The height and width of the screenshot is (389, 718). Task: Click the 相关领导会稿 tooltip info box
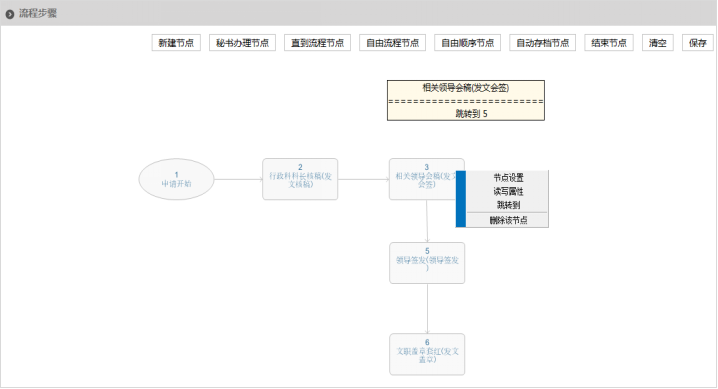(x=466, y=101)
